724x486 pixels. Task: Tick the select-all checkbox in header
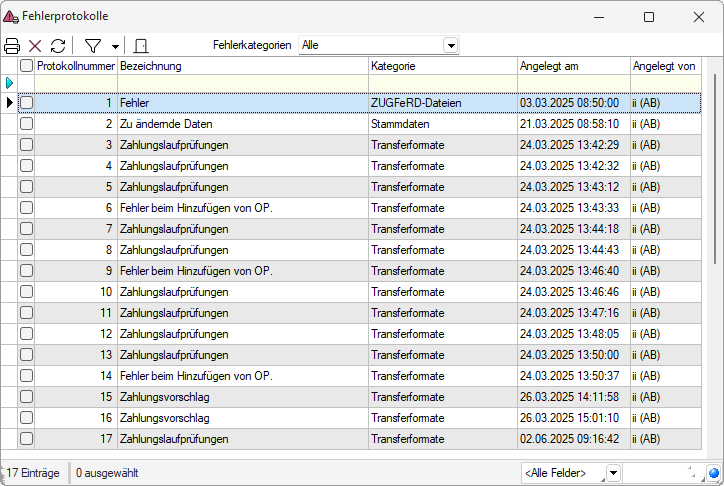pos(27,65)
